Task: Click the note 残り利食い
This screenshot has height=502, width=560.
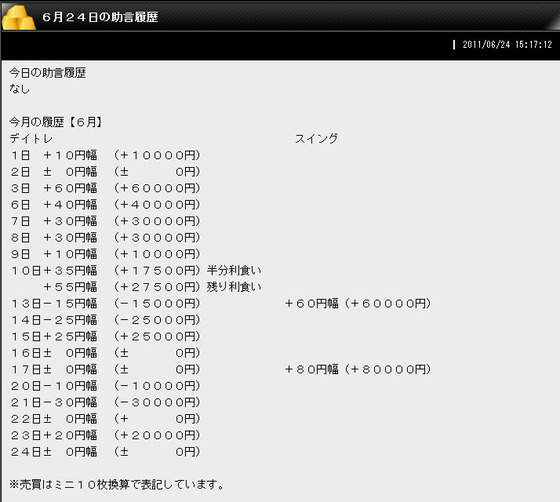Action: [234, 287]
